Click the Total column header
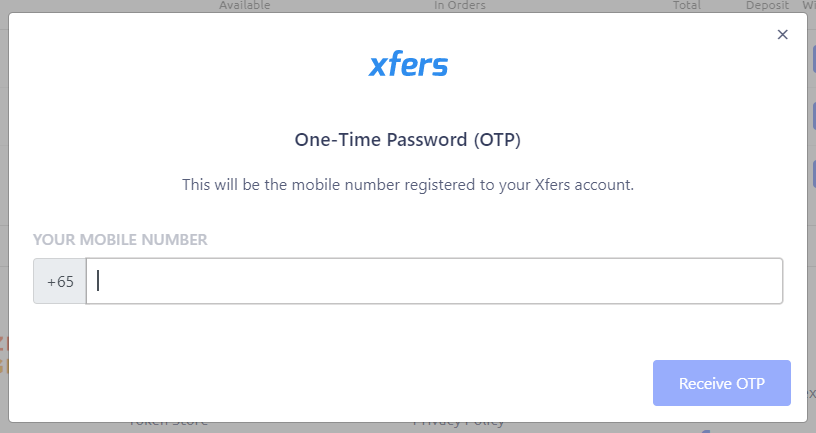Image resolution: width=816 pixels, height=433 pixels. [x=686, y=5]
